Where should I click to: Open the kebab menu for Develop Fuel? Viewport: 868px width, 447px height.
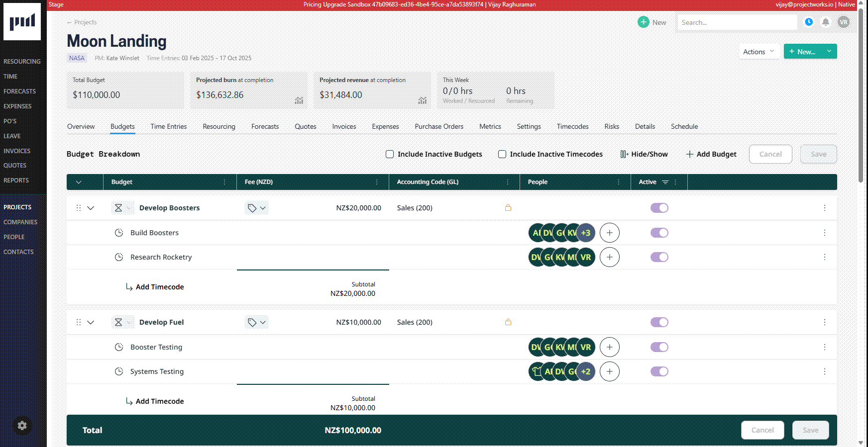coord(824,322)
